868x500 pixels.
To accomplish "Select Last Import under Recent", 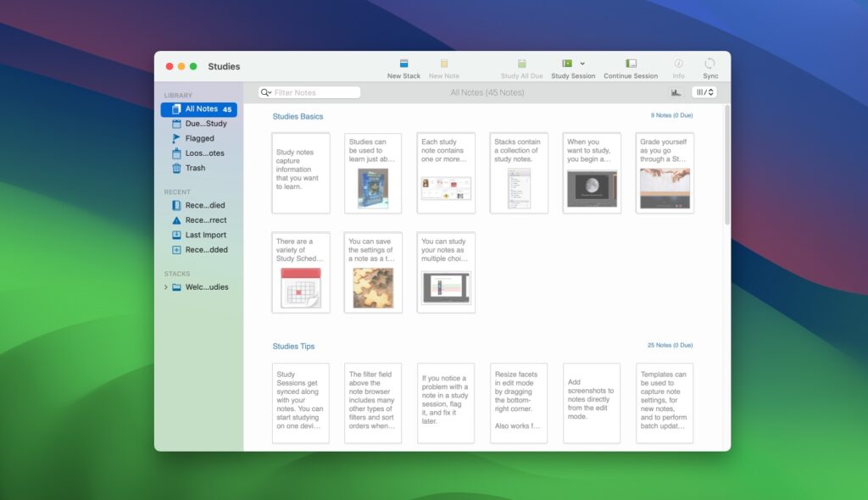I will pos(204,235).
